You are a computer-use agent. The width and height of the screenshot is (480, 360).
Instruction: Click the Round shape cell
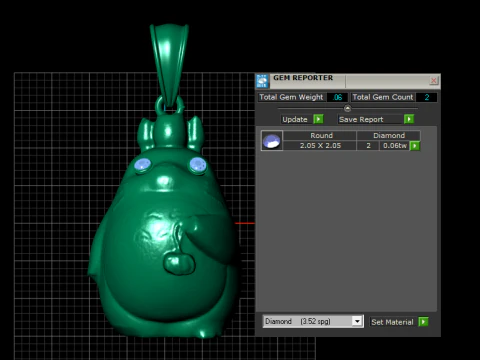[321, 135]
